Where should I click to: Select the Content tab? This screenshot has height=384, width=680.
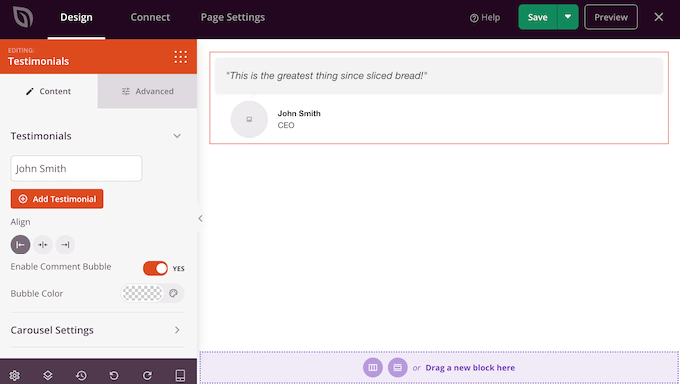49,91
